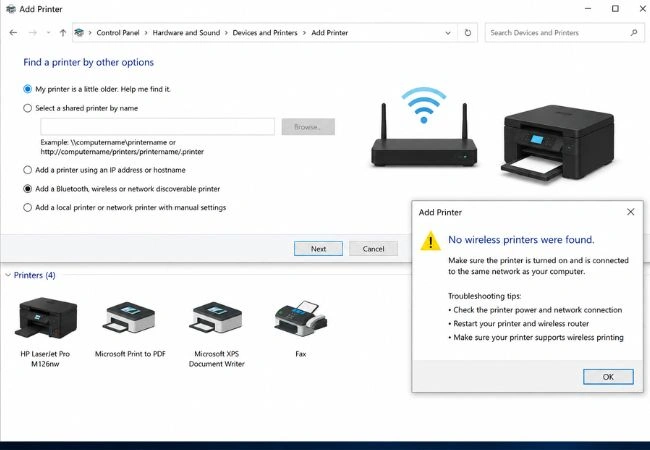
Task: Click 'Restart your printer and wireless router' tip
Action: [521, 324]
